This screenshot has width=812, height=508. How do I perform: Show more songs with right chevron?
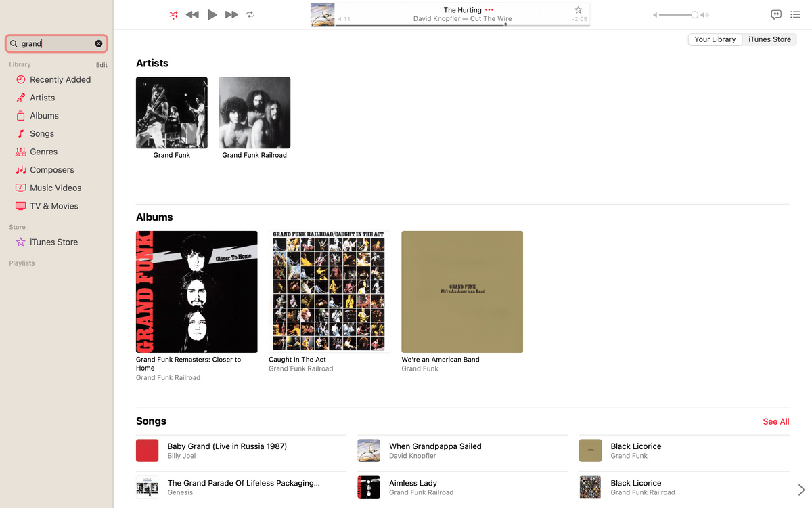click(801, 490)
